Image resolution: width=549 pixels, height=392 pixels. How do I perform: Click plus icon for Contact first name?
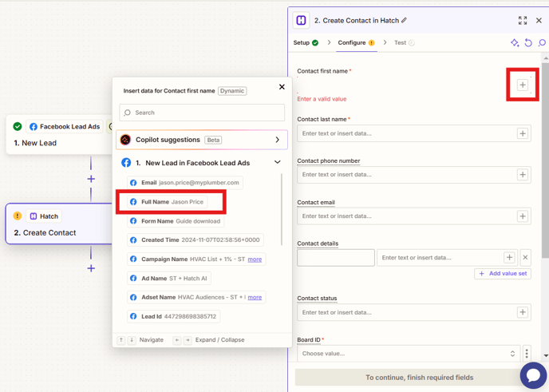pyautogui.click(x=523, y=85)
